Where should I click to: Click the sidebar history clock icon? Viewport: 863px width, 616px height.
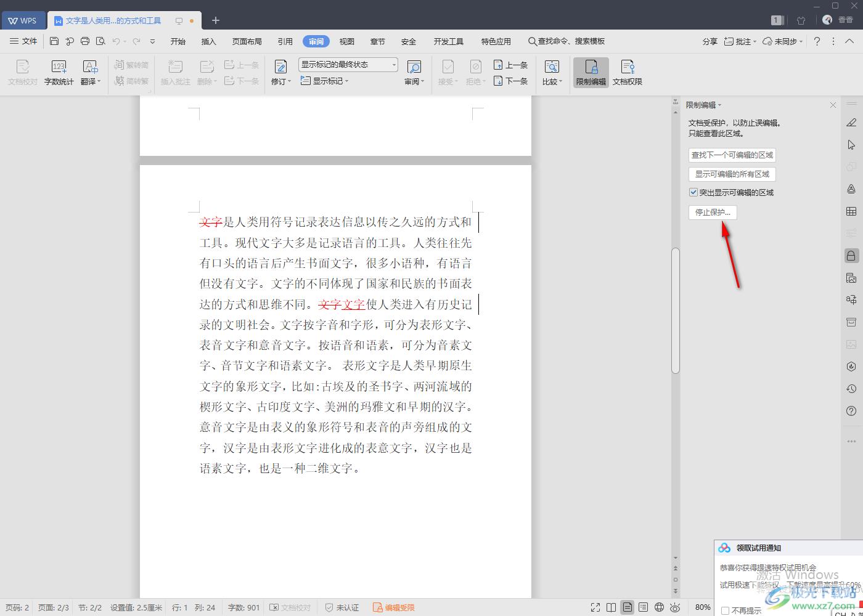(851, 389)
